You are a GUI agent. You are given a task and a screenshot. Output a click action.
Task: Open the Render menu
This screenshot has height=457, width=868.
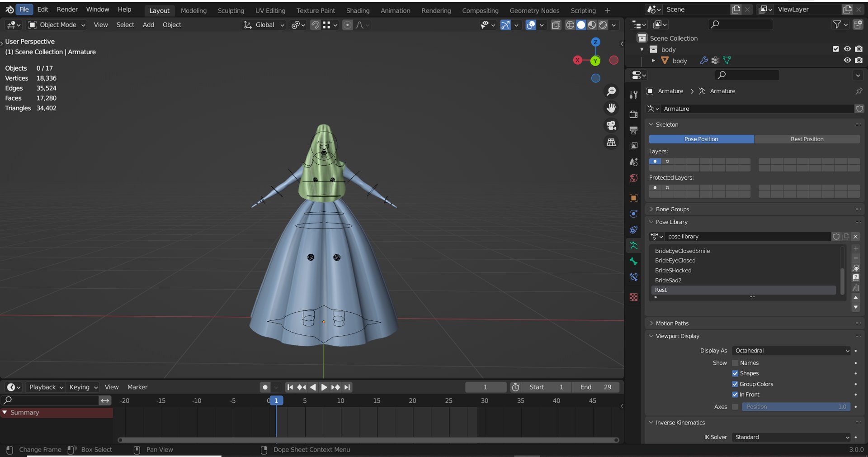point(67,10)
